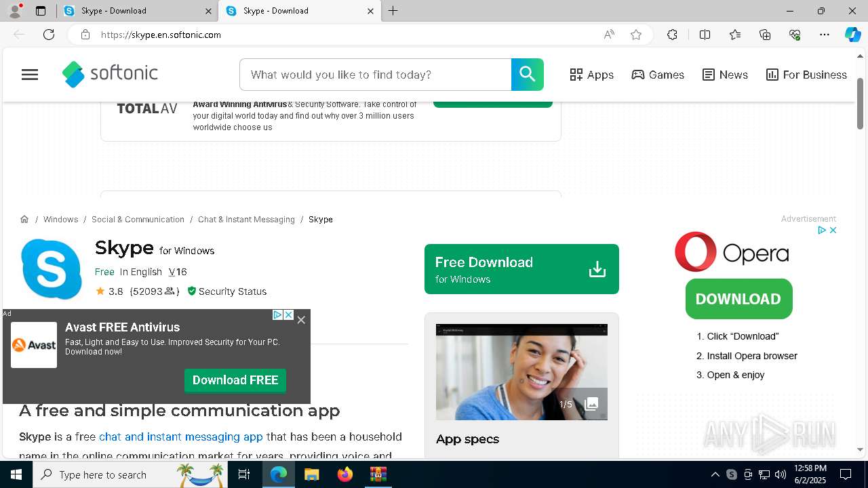Refresh the page
This screenshot has height=488, width=868.
pos(49,35)
